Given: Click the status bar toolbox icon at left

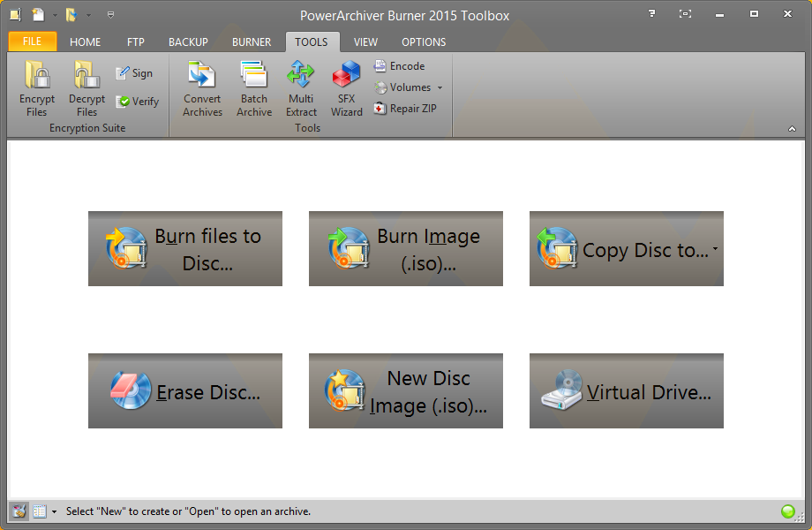Looking at the screenshot, I should point(19,511).
